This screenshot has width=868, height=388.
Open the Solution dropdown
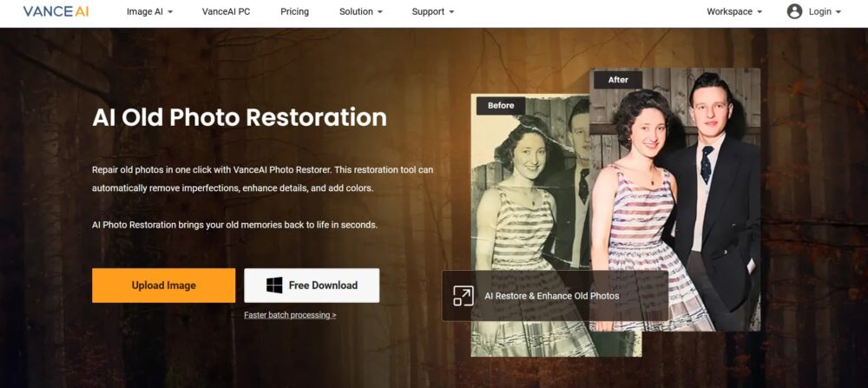pos(363,12)
